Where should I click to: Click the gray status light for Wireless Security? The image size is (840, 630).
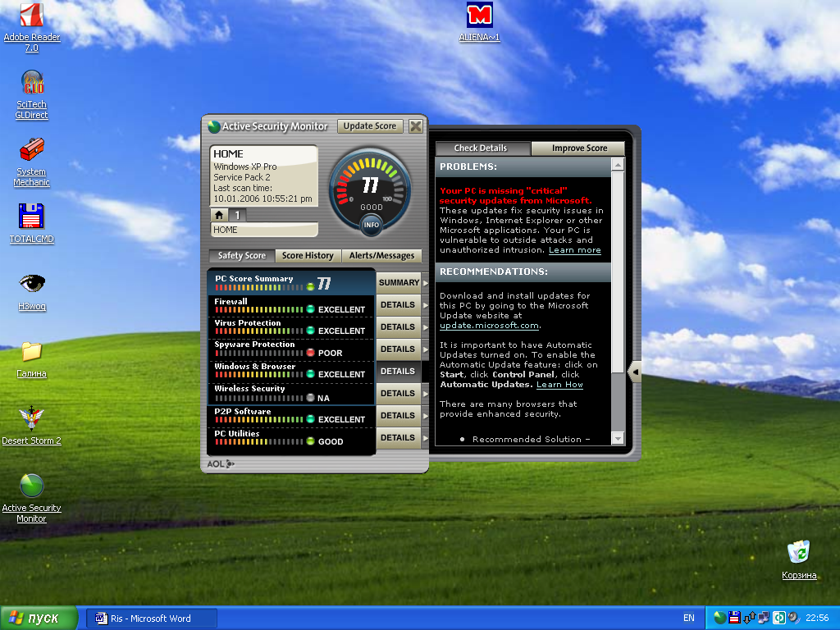point(310,398)
